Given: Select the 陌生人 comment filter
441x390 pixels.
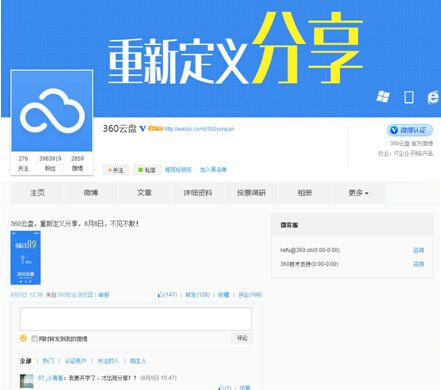Looking at the screenshot, I should (138, 361).
